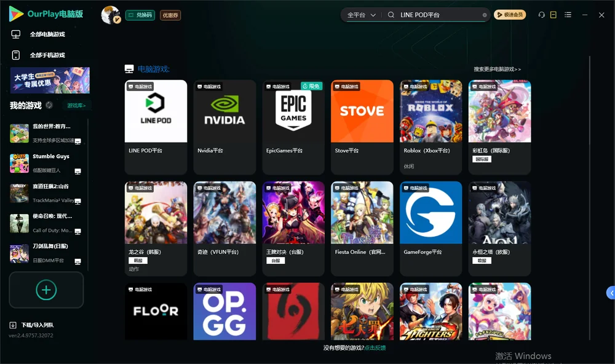Open the 大学生专属优惠 banner
The height and width of the screenshot is (364, 615).
(x=50, y=81)
